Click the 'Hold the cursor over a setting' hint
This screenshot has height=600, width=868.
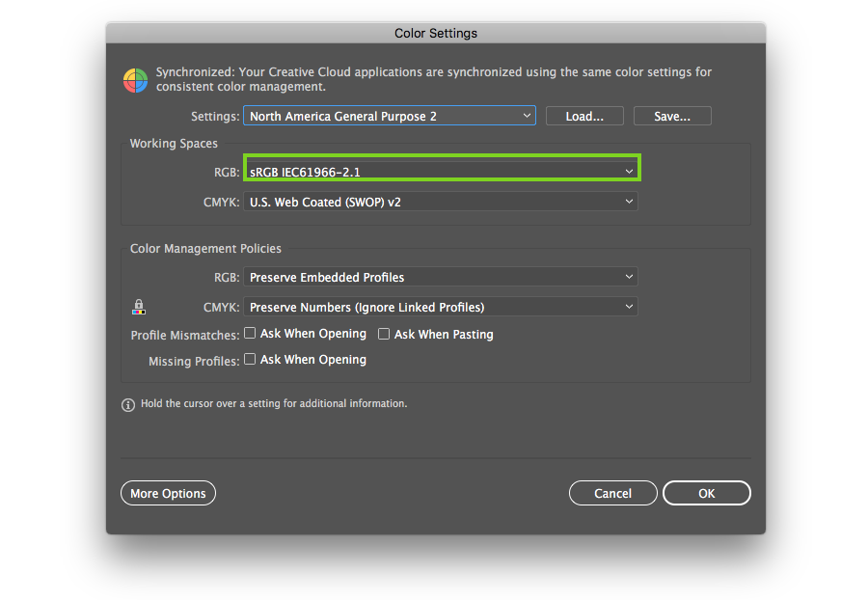click(x=274, y=403)
